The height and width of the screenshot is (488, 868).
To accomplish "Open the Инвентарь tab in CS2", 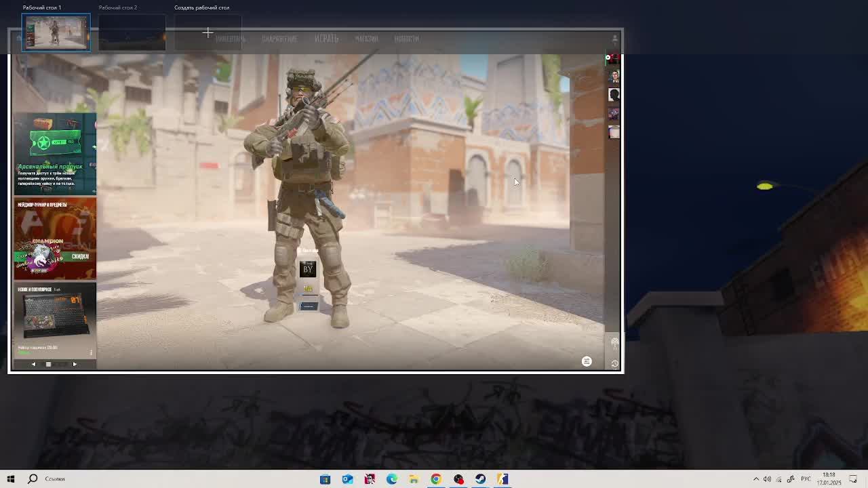I will point(231,39).
